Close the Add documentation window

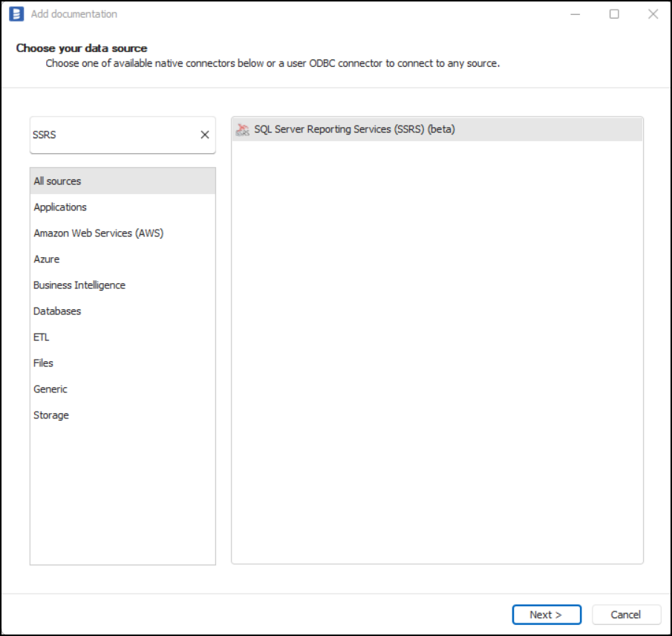pyautogui.click(x=653, y=14)
